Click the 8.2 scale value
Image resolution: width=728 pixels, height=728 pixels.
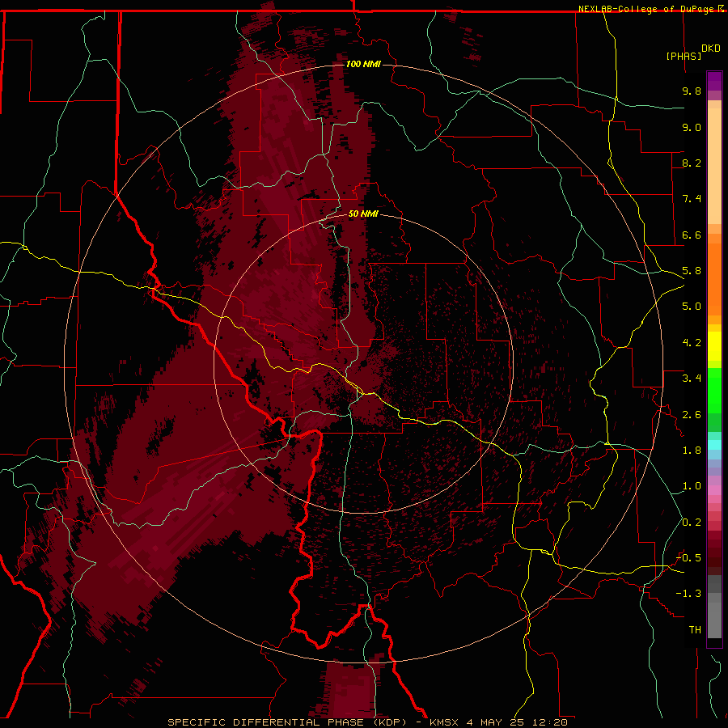[x=692, y=163]
